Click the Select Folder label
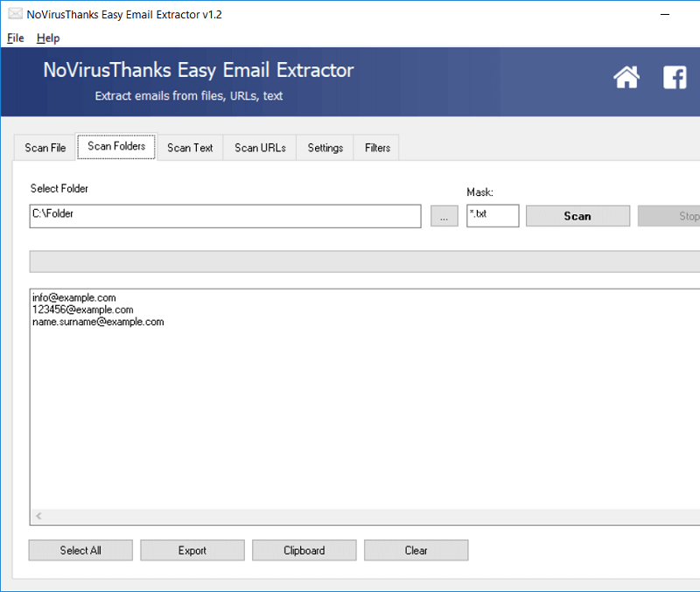The width and height of the screenshot is (700, 592). pos(59,189)
